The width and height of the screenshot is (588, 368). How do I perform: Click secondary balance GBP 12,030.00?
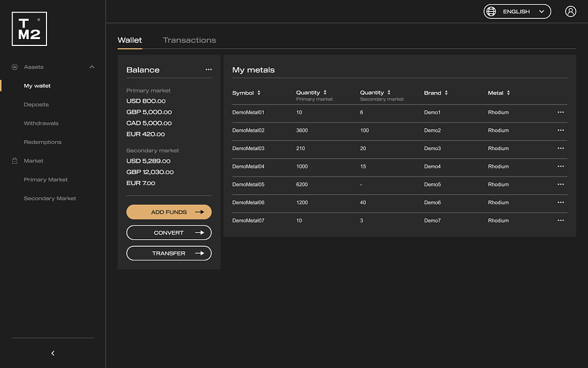[150, 172]
